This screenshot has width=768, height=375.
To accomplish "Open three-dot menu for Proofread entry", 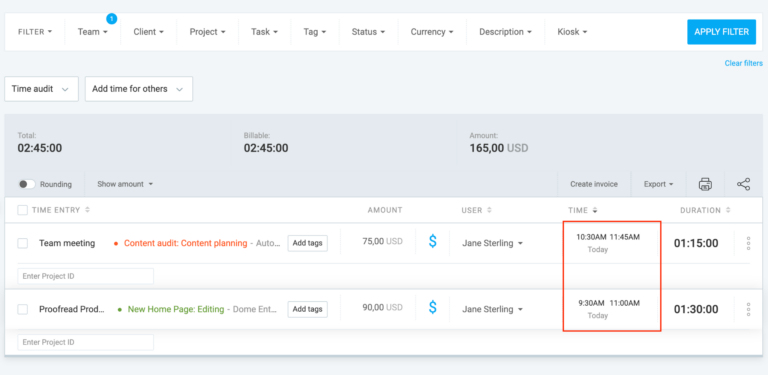I will click(x=748, y=309).
